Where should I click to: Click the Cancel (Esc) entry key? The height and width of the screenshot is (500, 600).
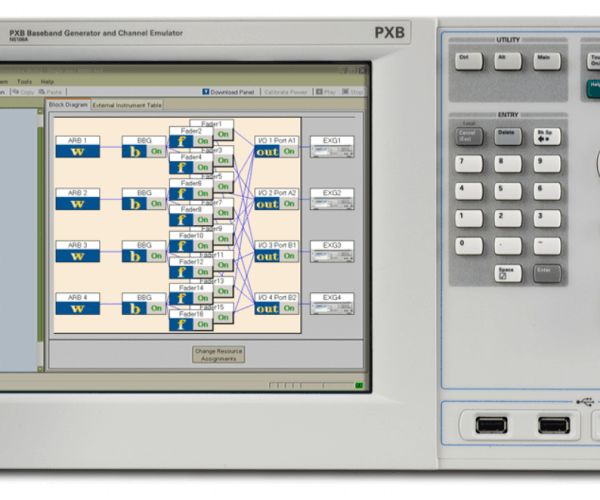click(x=469, y=137)
